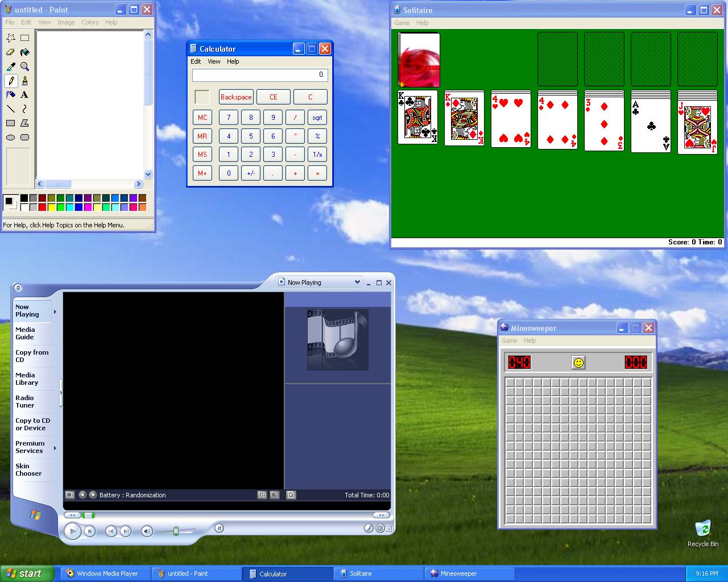This screenshot has height=582, width=728.
Task: Open the Colors menu in Paint
Action: tap(90, 22)
